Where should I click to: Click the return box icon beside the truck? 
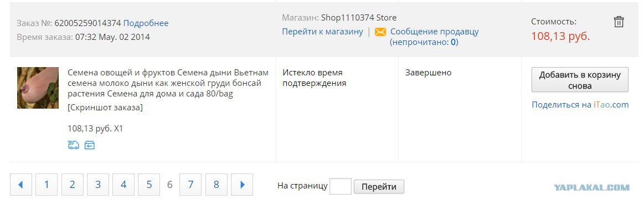(90, 145)
